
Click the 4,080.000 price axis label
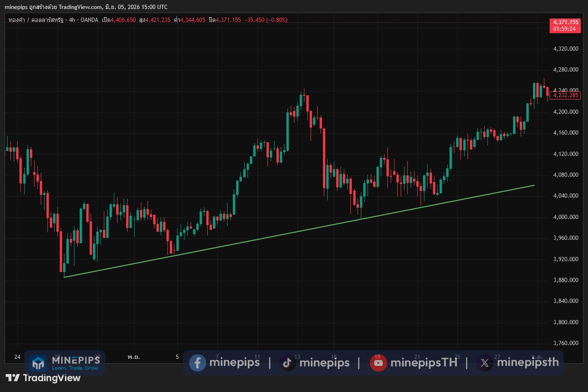566,175
